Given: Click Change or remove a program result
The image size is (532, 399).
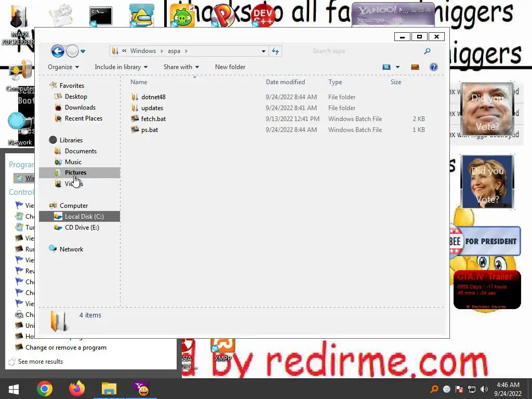Looking at the screenshot, I should click(66, 348).
